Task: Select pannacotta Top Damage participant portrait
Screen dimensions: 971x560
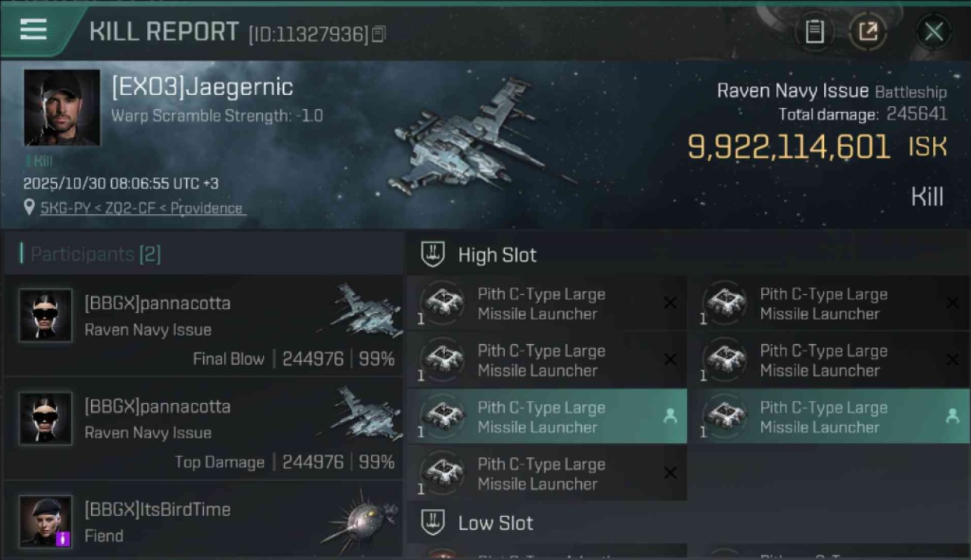Action: tap(46, 419)
